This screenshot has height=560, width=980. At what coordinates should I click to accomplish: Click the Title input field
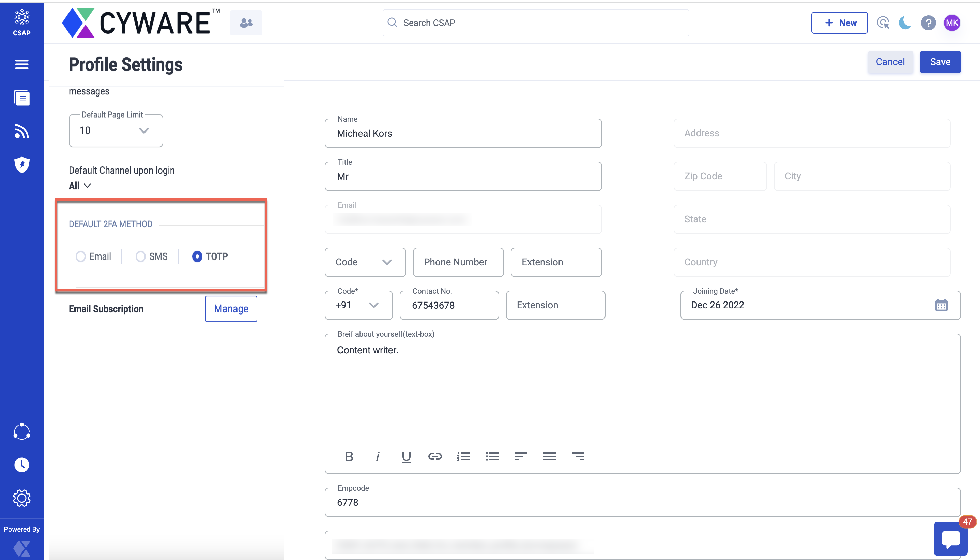click(463, 176)
